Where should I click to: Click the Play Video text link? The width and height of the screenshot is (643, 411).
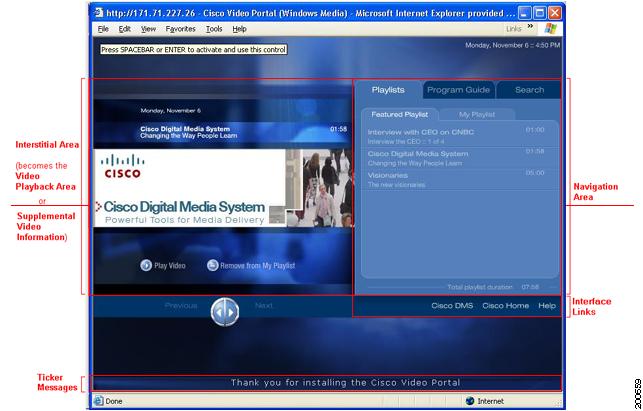[x=170, y=266]
